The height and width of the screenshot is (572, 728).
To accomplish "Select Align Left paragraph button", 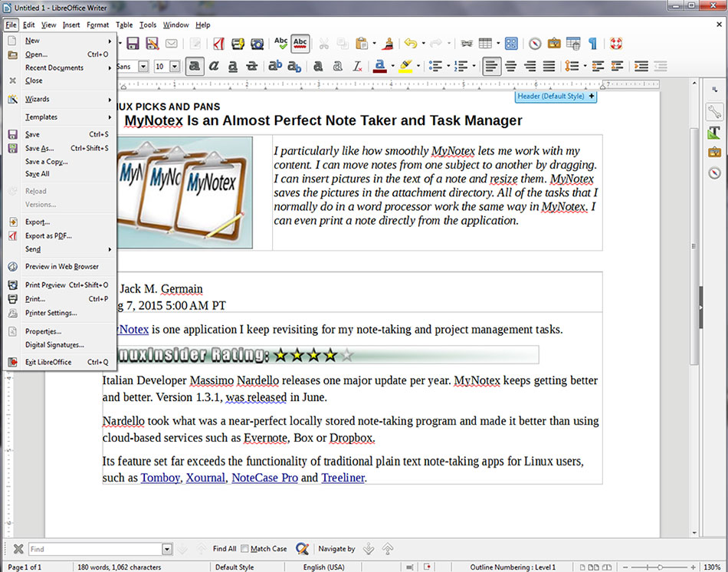I will (491, 67).
